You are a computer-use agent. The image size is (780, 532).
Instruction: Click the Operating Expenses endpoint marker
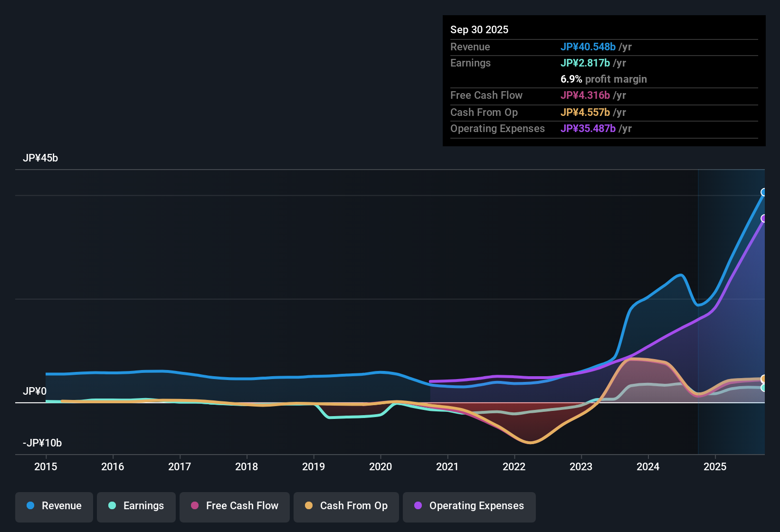pos(764,218)
